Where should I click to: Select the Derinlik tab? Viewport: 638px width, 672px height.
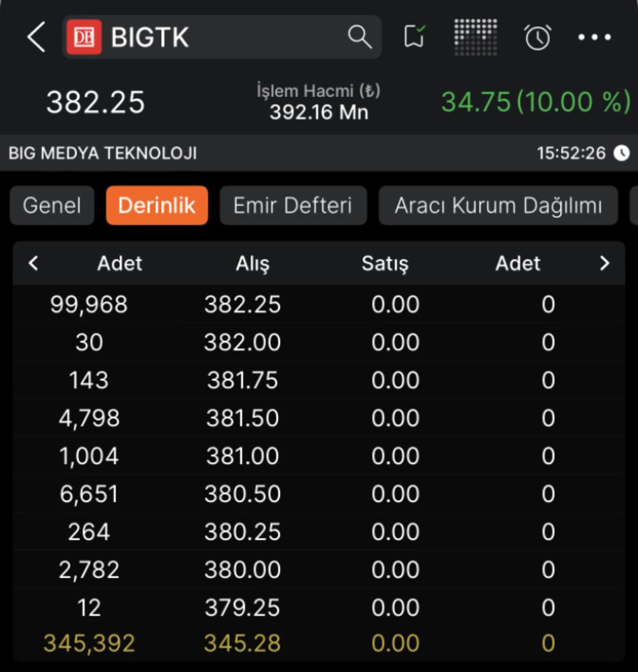(x=157, y=205)
